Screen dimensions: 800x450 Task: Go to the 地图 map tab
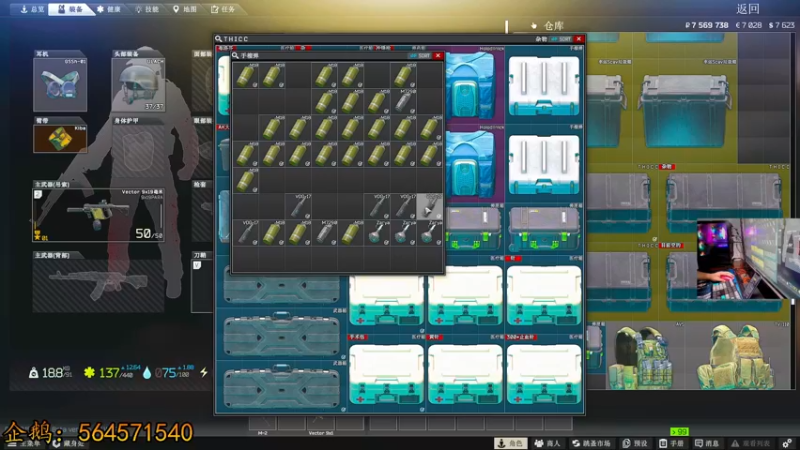coord(185,9)
